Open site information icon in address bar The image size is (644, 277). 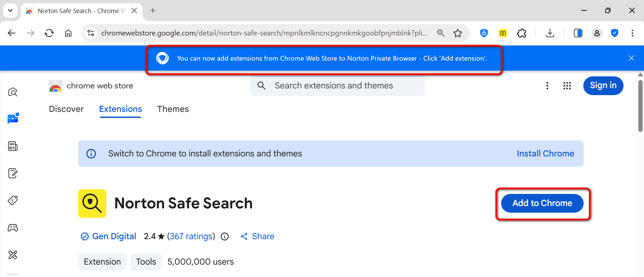[91, 33]
